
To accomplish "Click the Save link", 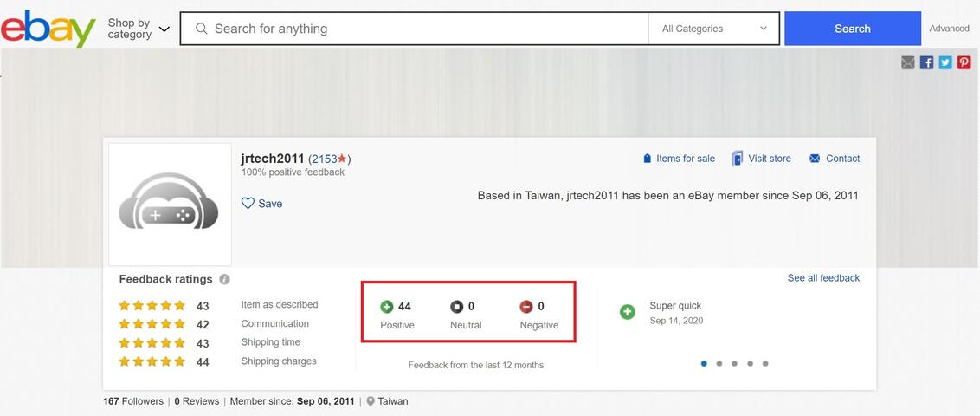I will [x=270, y=204].
